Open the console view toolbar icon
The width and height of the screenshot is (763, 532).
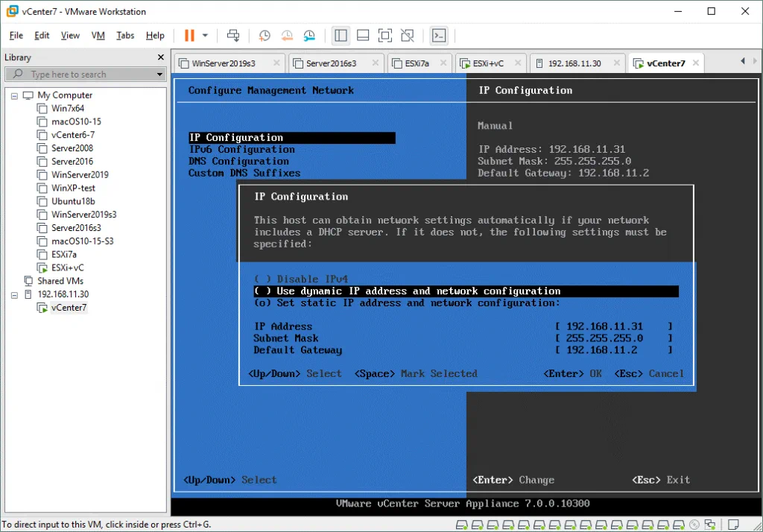pos(440,35)
